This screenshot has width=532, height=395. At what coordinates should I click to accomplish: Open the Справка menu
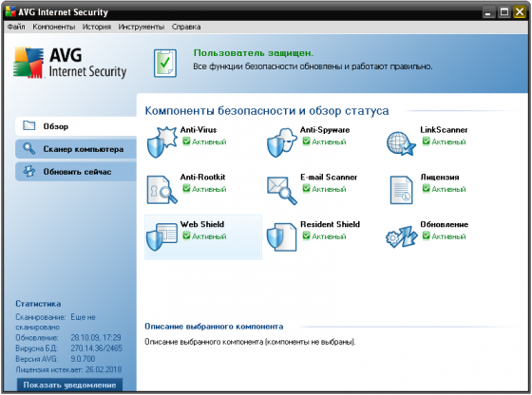click(x=186, y=27)
